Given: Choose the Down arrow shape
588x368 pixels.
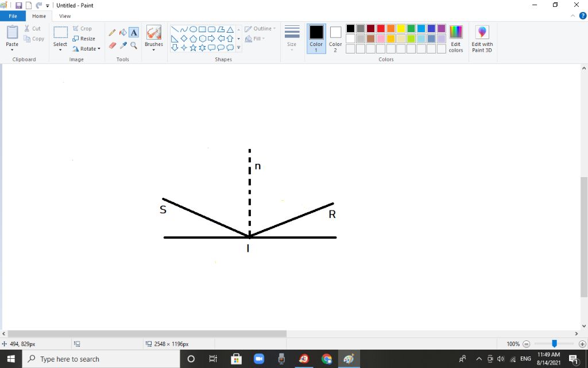Looking at the screenshot, I should pyautogui.click(x=175, y=48).
